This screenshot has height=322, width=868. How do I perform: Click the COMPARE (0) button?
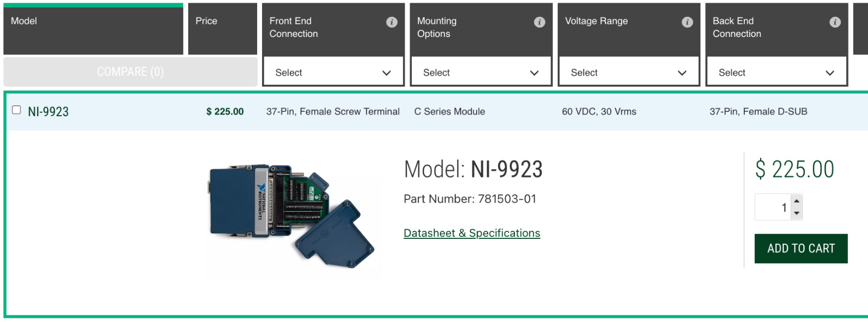[130, 72]
